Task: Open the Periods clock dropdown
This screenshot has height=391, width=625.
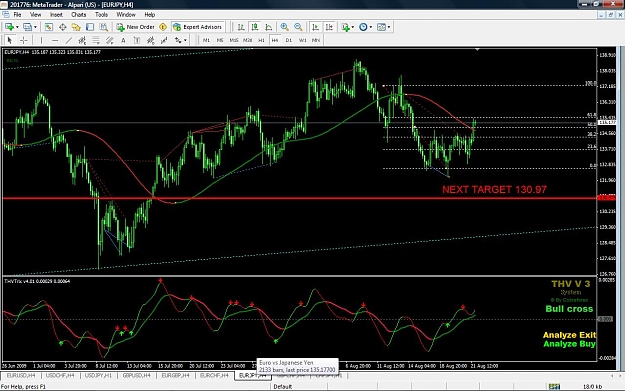Action: pyautogui.click(x=365, y=27)
